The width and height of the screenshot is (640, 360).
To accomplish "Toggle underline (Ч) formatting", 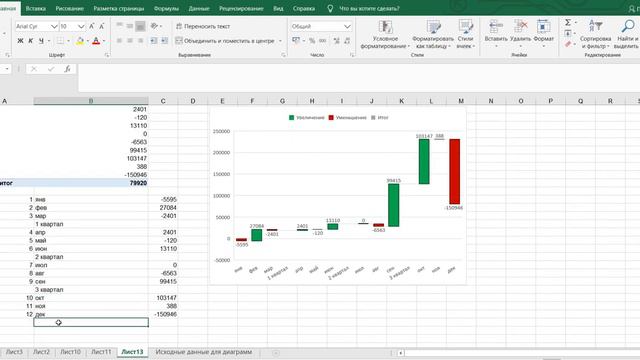I will (x=41, y=41).
